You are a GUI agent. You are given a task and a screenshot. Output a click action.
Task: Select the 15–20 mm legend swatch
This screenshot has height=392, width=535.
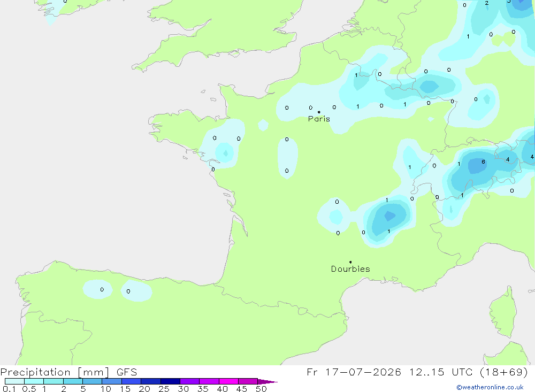(x=132, y=381)
